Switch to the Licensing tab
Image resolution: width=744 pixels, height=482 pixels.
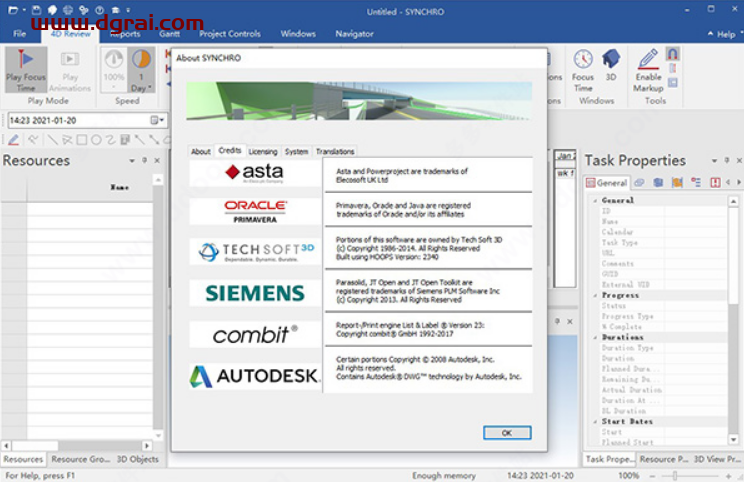tap(262, 151)
